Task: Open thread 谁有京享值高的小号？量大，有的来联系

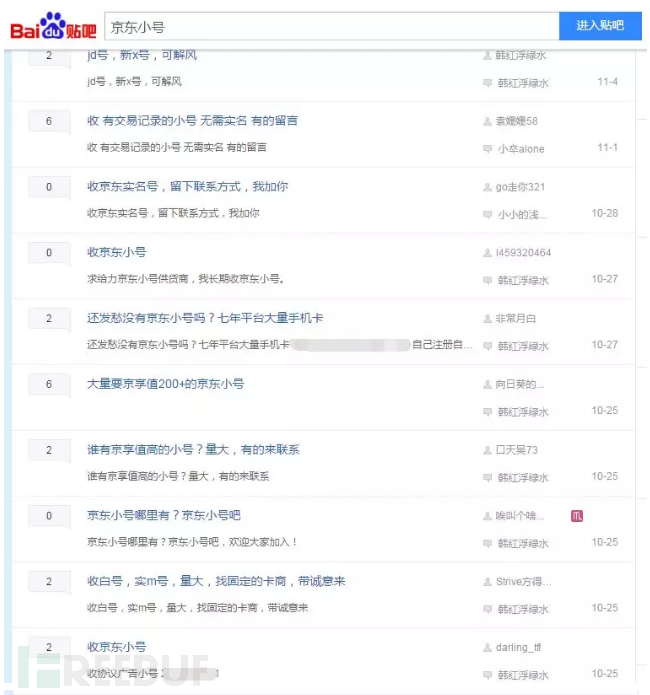Action: 193,449
